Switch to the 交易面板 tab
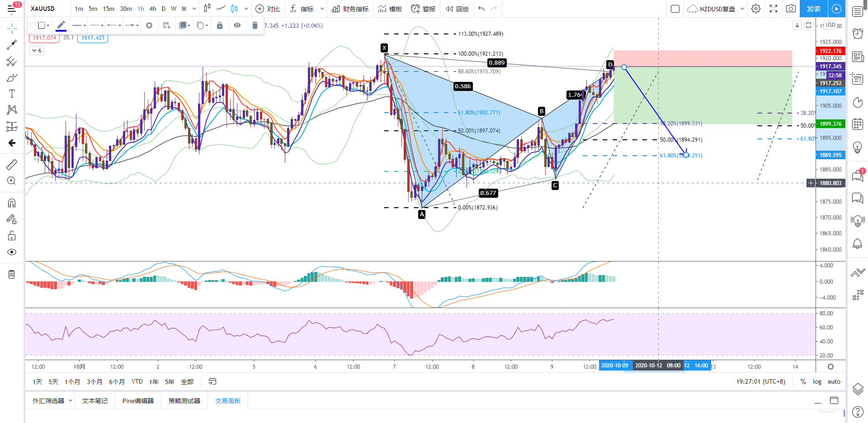The height and width of the screenshot is (423, 868). [x=228, y=401]
